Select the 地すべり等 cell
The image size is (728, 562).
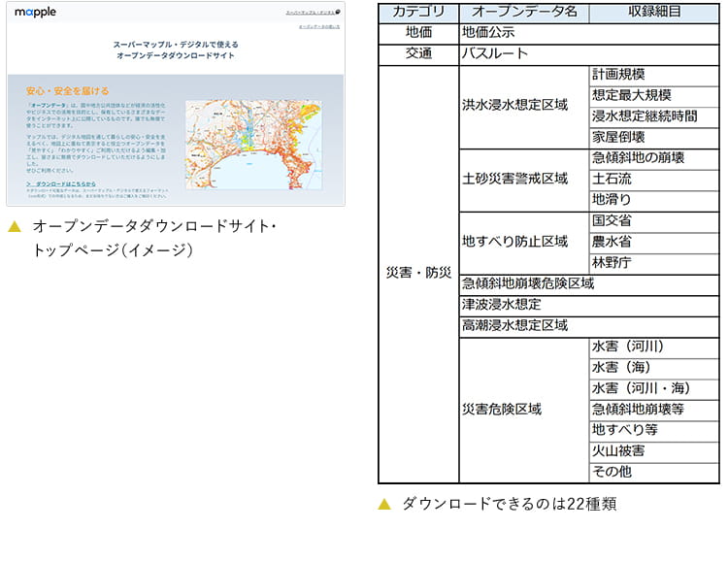(654, 431)
